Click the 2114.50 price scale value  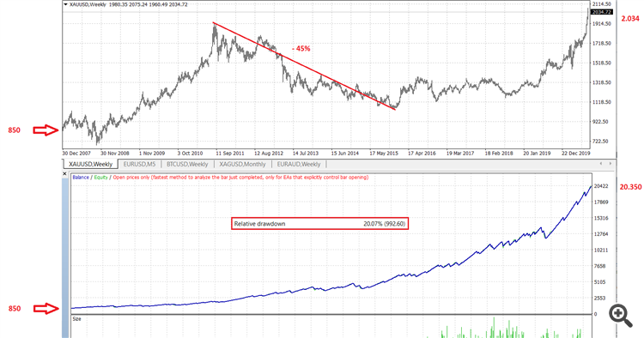point(602,4)
